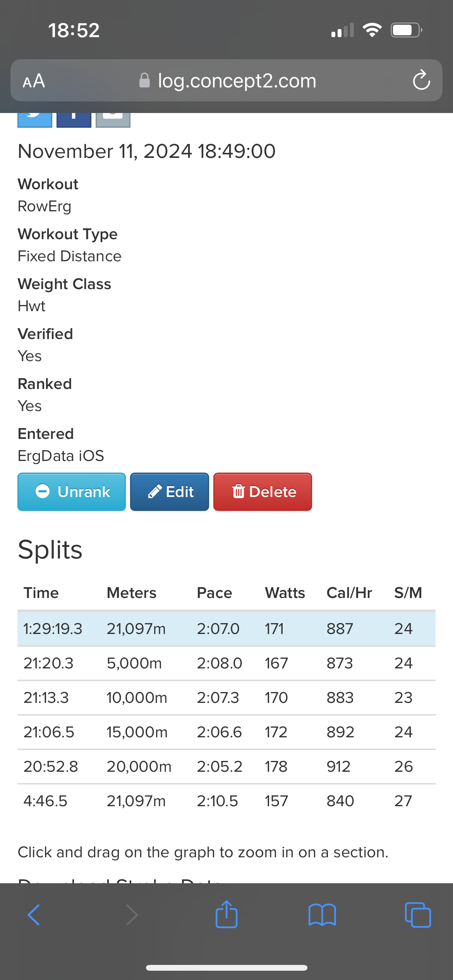Screen dimensions: 453x980
Task: Open the Safari share sheet icon
Action: 226,914
